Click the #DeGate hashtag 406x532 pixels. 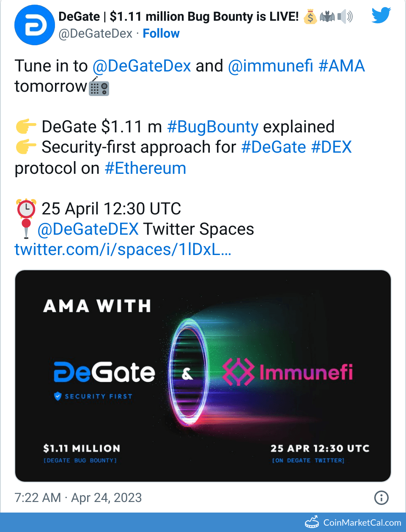click(273, 147)
